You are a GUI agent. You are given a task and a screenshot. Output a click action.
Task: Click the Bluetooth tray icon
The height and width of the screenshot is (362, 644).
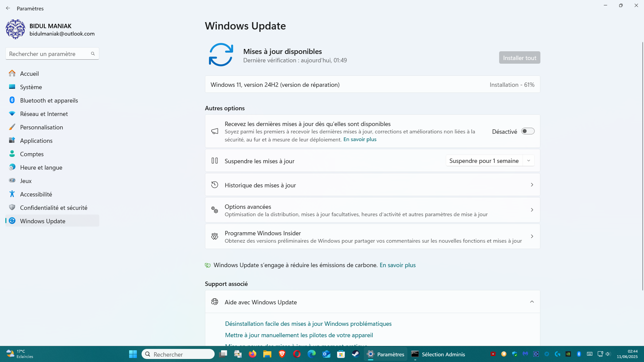(579, 354)
